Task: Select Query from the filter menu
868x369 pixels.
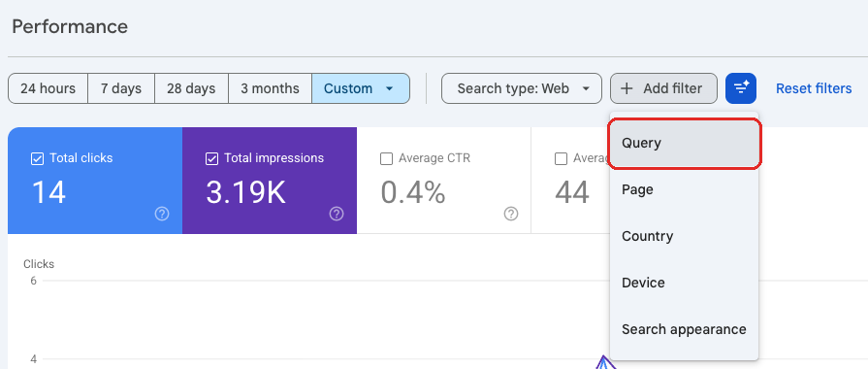Action: click(684, 144)
